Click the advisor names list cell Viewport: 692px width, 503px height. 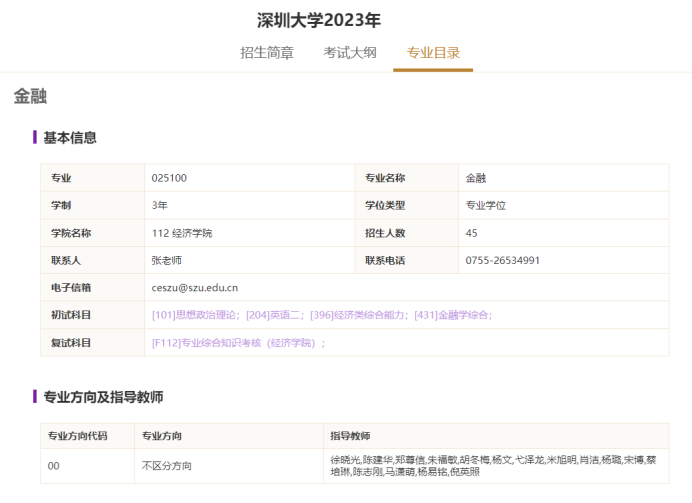493,465
